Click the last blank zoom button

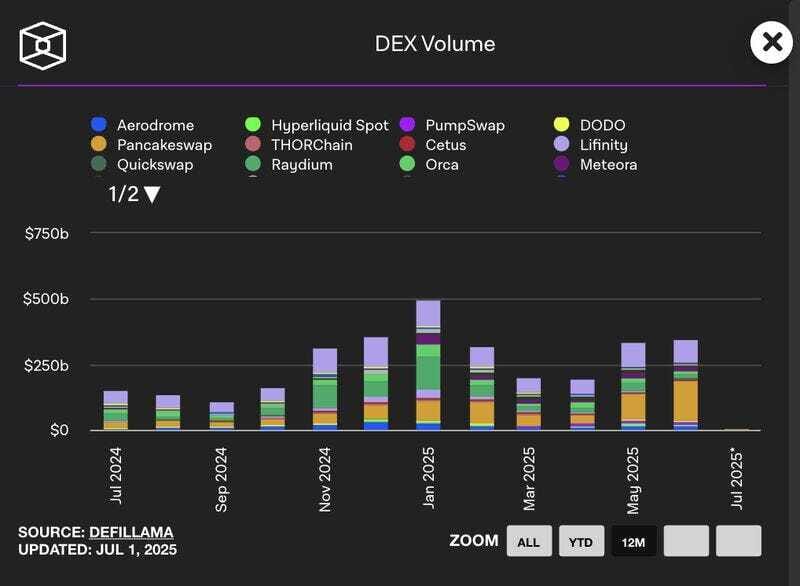point(738,541)
